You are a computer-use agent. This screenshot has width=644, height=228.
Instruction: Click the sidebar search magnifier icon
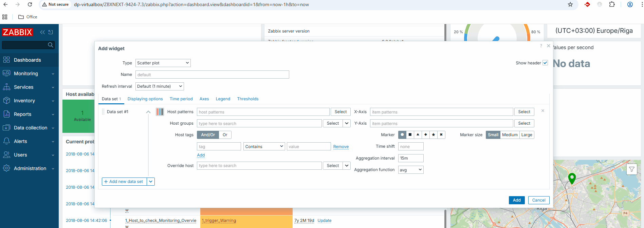click(x=51, y=45)
